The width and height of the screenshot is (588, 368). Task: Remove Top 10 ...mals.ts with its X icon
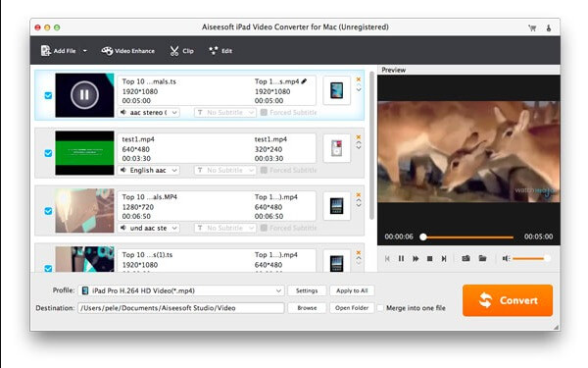(x=359, y=79)
